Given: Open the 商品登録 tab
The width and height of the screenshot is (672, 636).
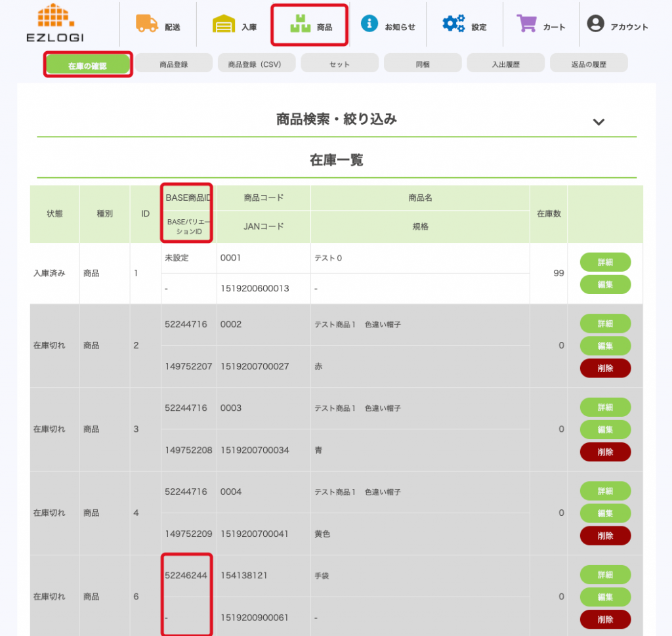Looking at the screenshot, I should pos(174,64).
